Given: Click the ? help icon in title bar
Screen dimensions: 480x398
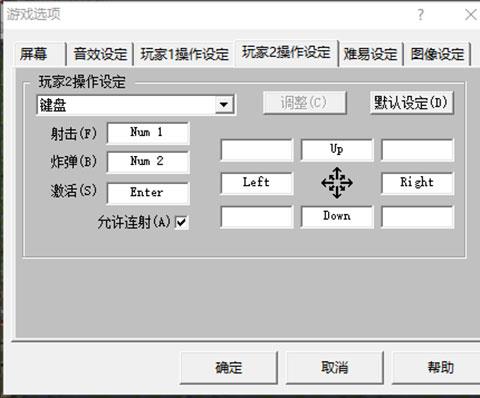Looking at the screenshot, I should pyautogui.click(x=421, y=15).
